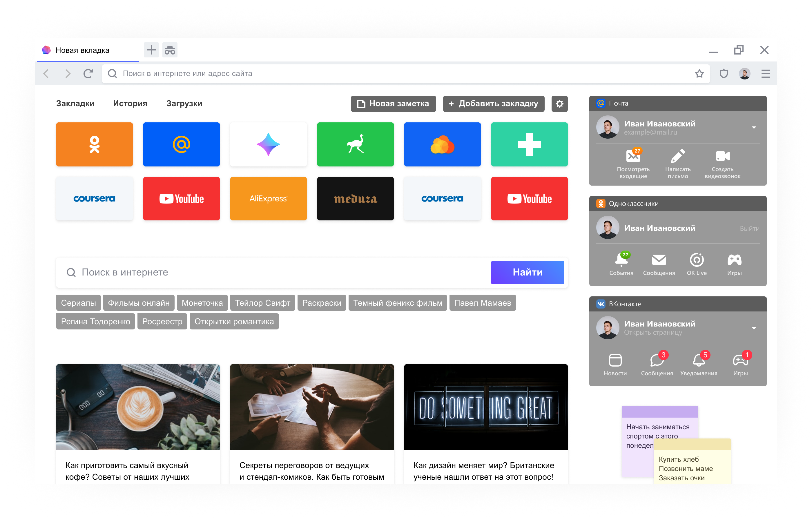The width and height of the screenshot is (812, 522).
Task: Switch to История tab
Action: click(x=130, y=104)
